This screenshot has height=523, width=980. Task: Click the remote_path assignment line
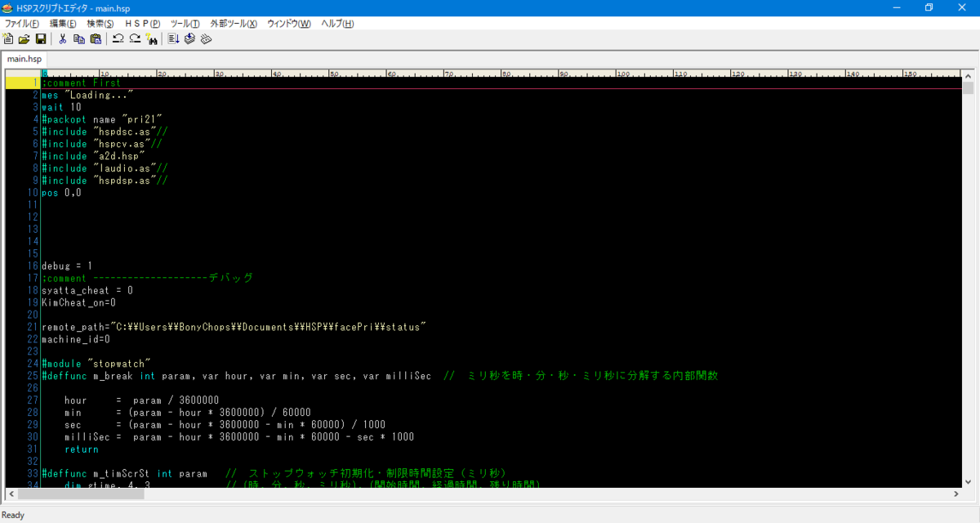(234, 327)
